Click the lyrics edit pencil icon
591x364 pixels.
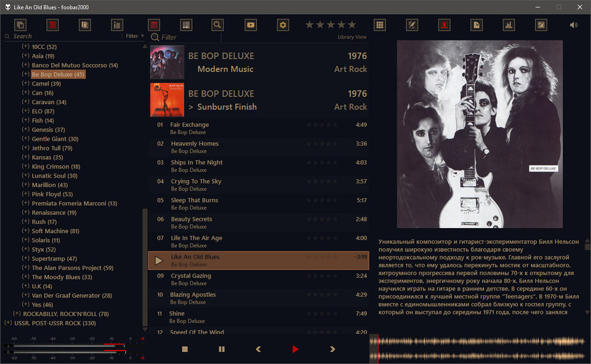click(x=412, y=25)
